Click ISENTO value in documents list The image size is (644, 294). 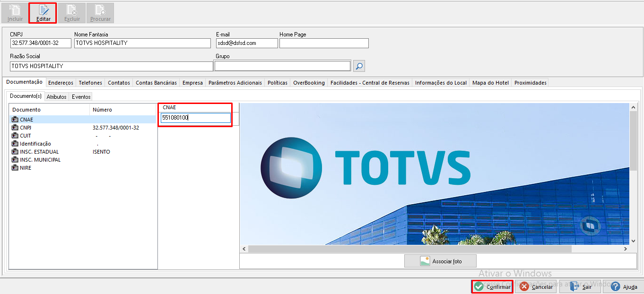101,152
